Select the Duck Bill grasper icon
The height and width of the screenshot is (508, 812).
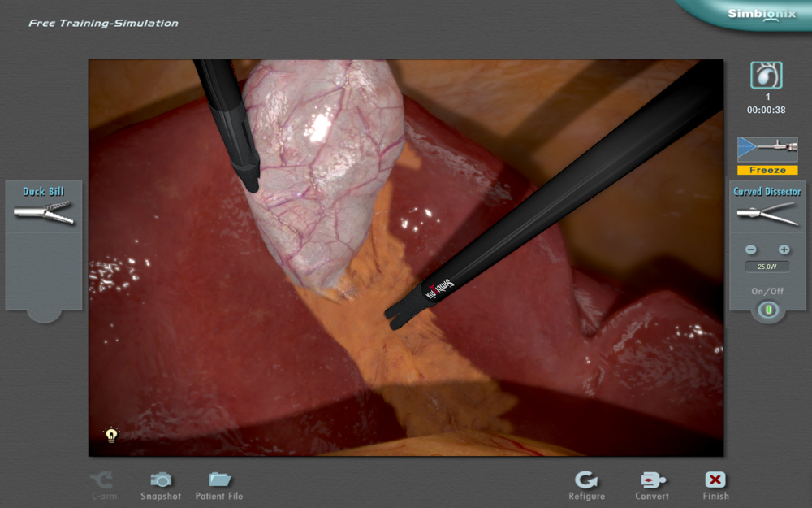pyautogui.click(x=44, y=214)
